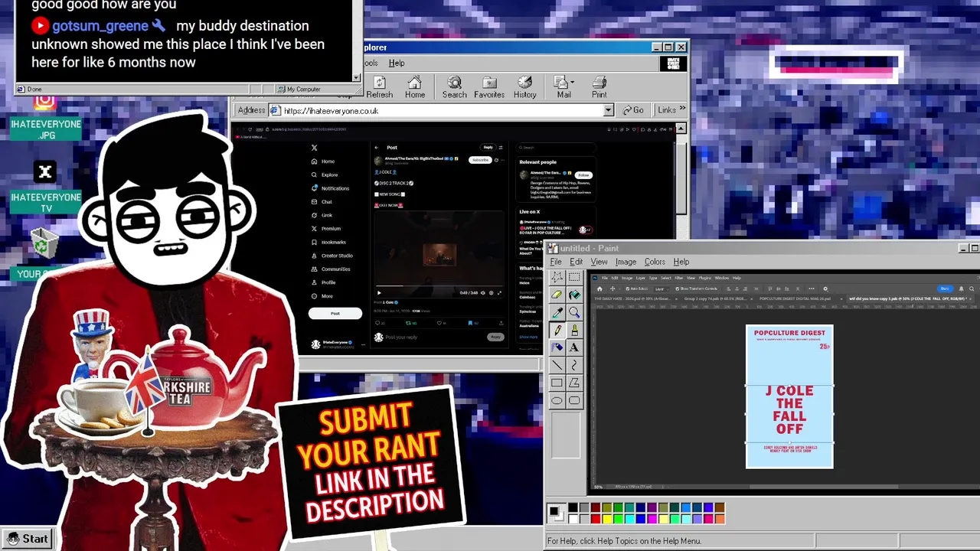
Task: Pick the white color in Paint palette
Action: (573, 519)
